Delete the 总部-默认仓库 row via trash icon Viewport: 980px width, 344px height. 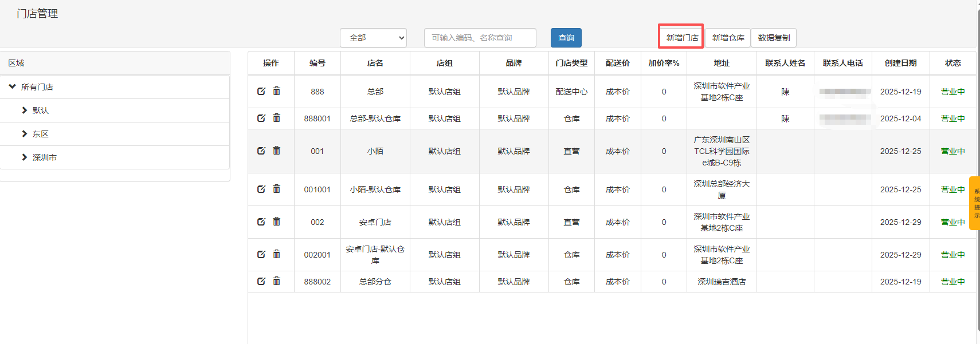277,118
